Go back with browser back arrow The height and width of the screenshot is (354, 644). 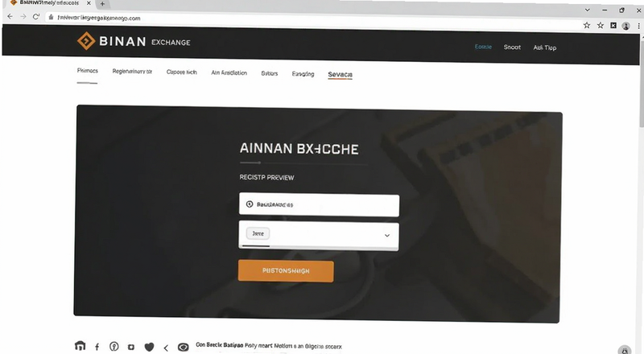[x=10, y=16]
